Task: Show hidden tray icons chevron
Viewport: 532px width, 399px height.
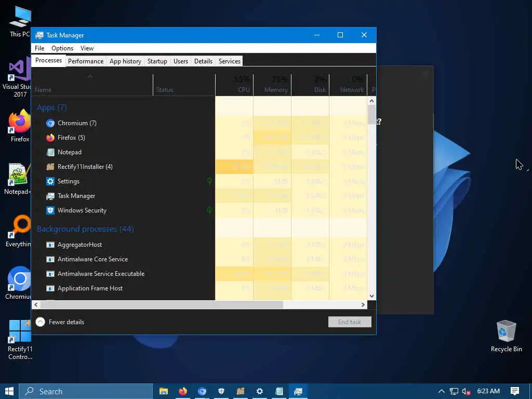Action: point(442,391)
